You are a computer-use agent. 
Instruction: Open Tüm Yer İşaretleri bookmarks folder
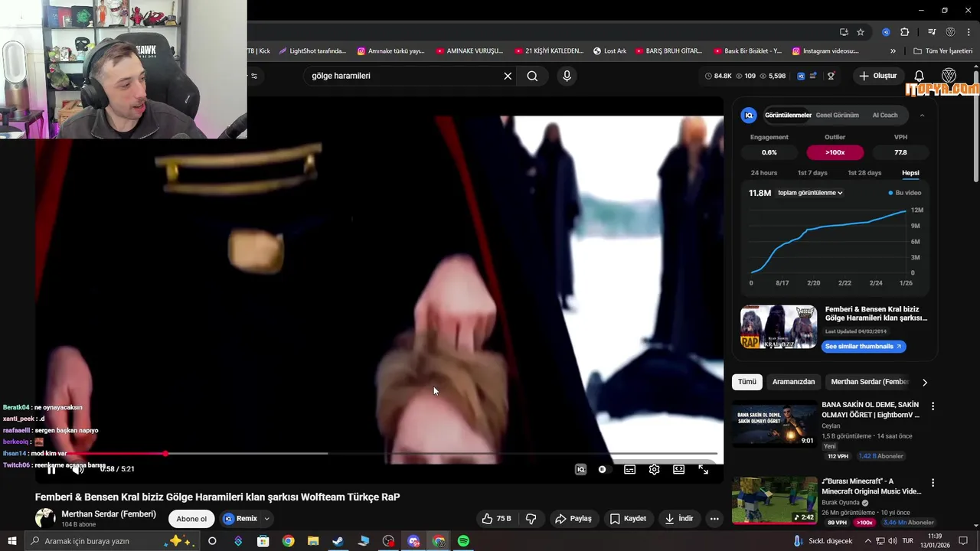pyautogui.click(x=943, y=51)
